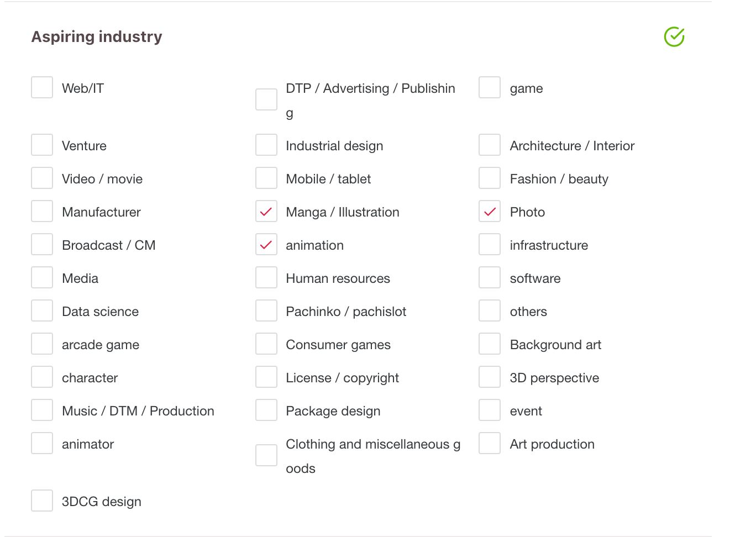Viewport: 756px width, 537px height.
Task: Select the 3DCG design checkbox
Action: tap(42, 501)
